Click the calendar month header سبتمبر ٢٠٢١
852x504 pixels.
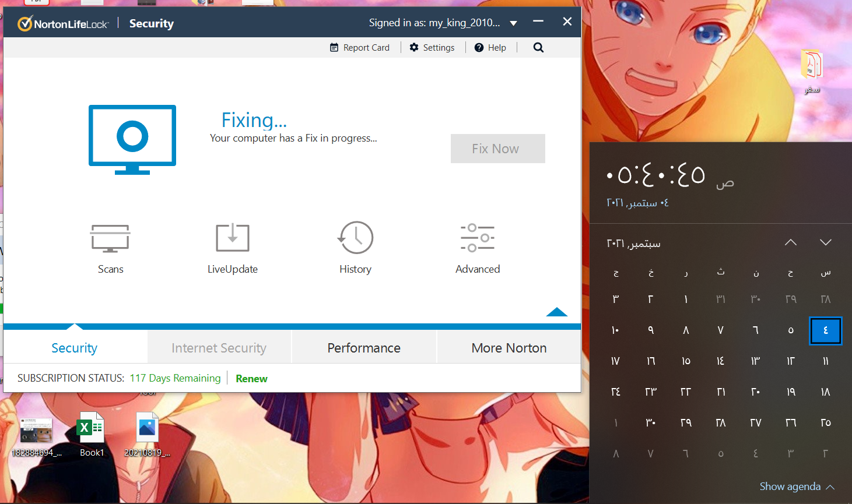pos(633,244)
